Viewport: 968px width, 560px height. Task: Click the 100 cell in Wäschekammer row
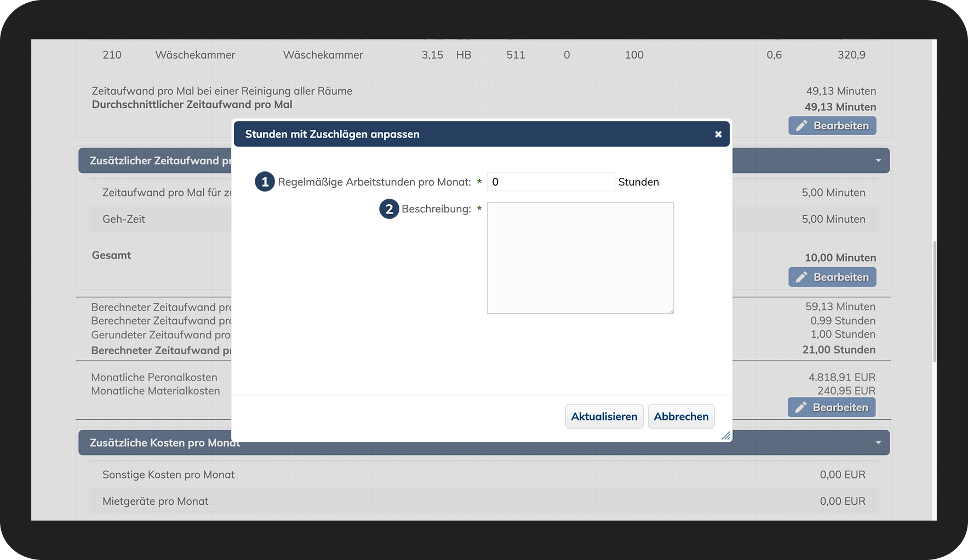634,55
